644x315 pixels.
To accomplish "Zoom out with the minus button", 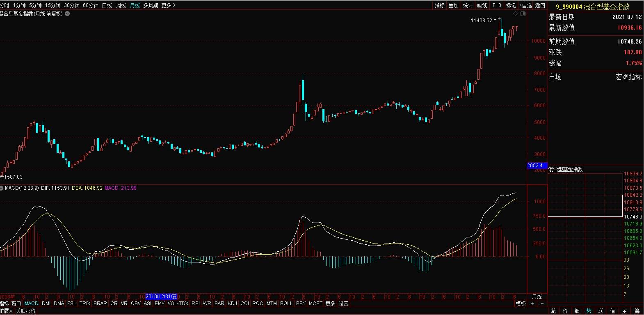I will (x=542, y=304).
